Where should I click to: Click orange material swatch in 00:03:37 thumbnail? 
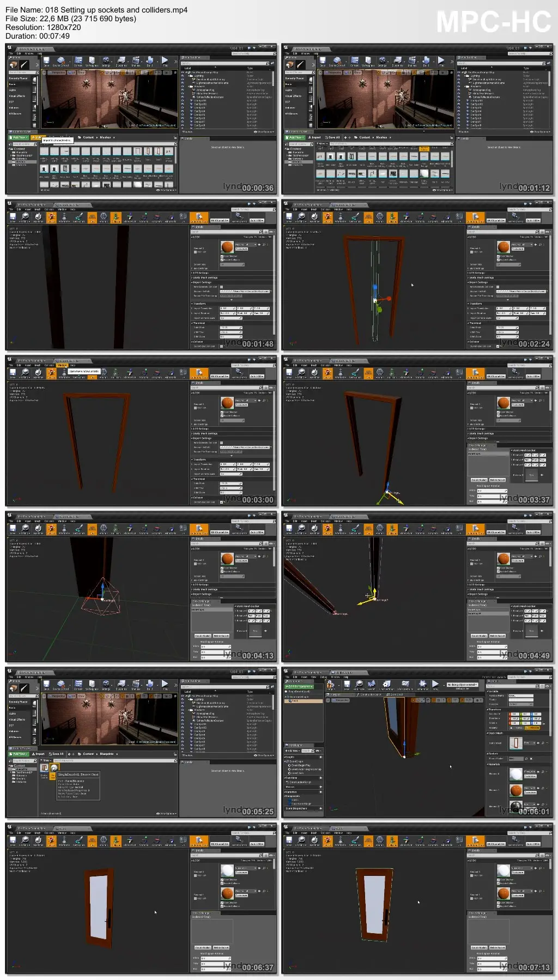coord(504,403)
